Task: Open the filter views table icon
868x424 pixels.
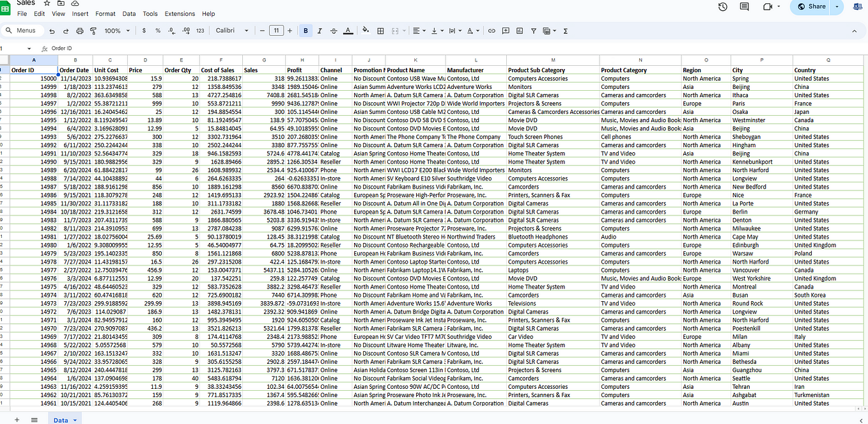Action: [x=549, y=31]
